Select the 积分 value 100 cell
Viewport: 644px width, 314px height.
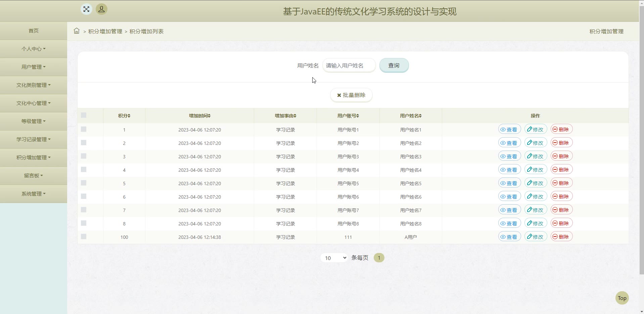124,237
